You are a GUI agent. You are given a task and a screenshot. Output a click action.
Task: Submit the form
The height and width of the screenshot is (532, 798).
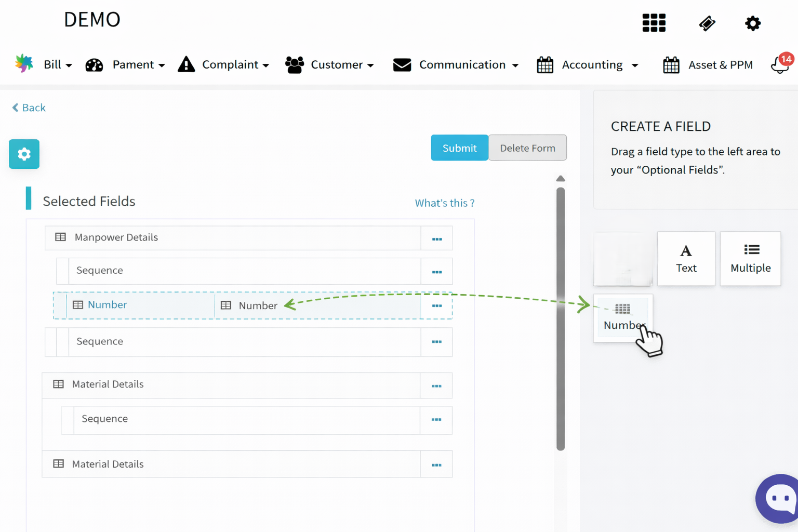459,148
